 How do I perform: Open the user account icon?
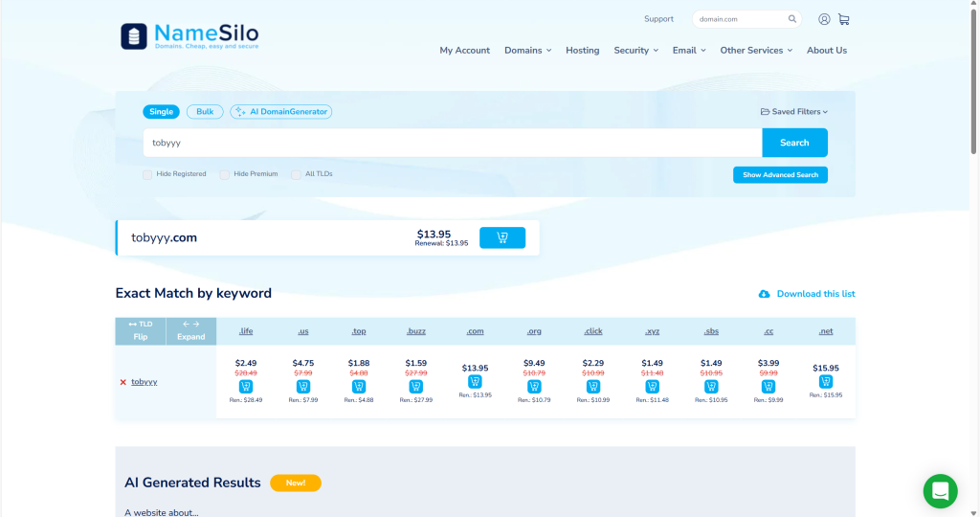[x=824, y=19]
